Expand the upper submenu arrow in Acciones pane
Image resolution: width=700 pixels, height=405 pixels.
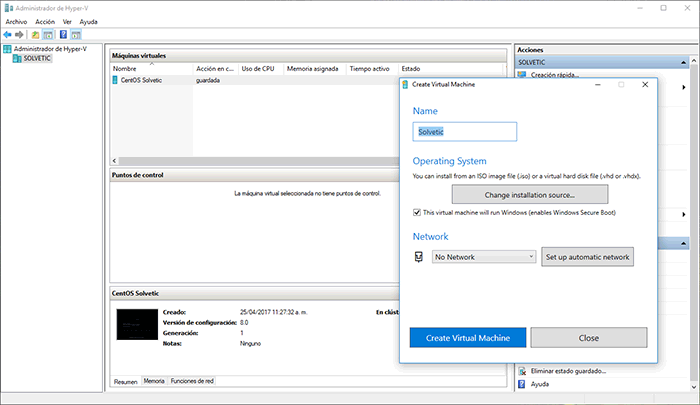683,87
